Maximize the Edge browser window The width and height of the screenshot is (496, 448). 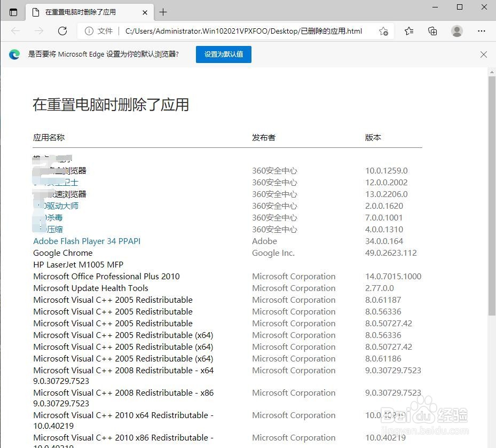pos(460,7)
